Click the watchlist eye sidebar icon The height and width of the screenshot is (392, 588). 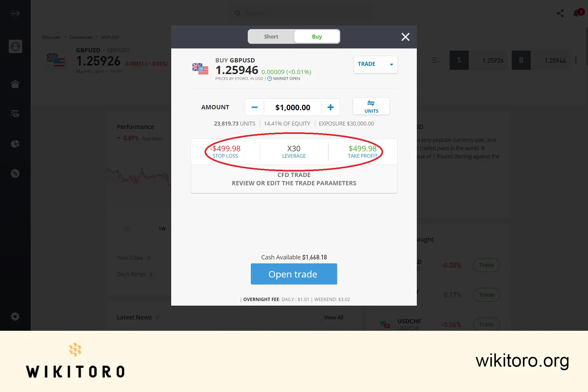[15, 114]
